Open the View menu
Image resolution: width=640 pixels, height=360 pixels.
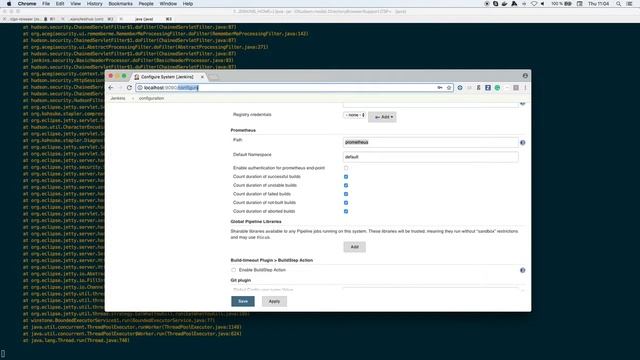[x=76, y=4]
